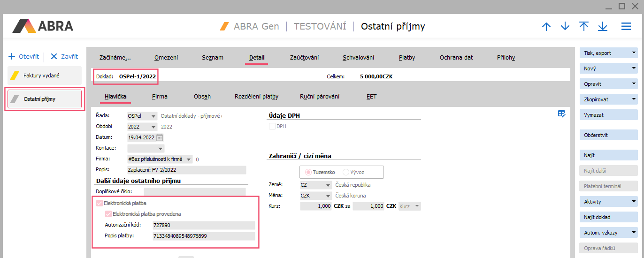Click the up arrow navigation icon

546,27
